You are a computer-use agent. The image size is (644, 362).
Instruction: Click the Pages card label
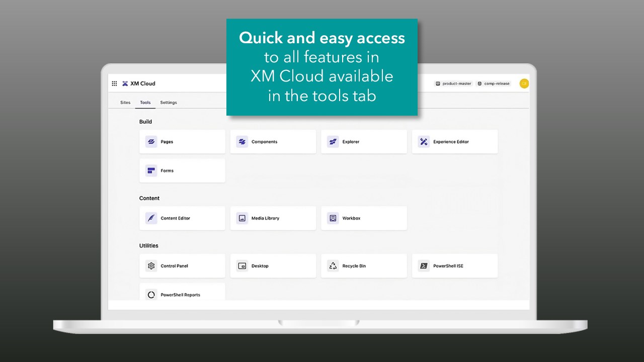167,142
